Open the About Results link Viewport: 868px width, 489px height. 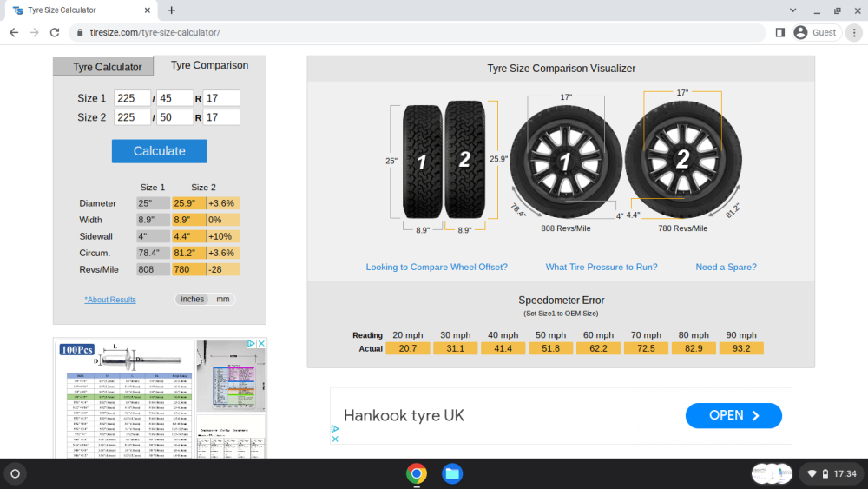point(110,300)
